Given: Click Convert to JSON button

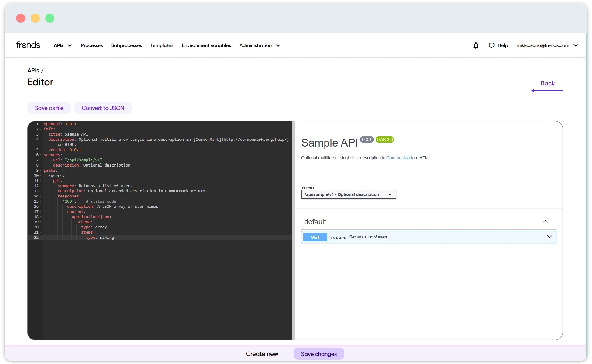Looking at the screenshot, I should 103,108.
